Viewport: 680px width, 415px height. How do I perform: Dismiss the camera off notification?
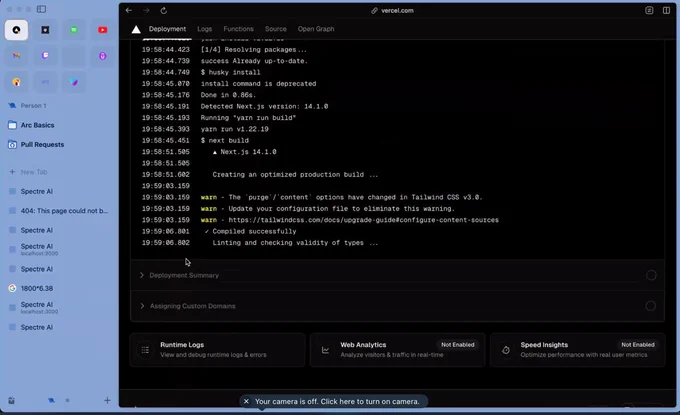(246, 402)
